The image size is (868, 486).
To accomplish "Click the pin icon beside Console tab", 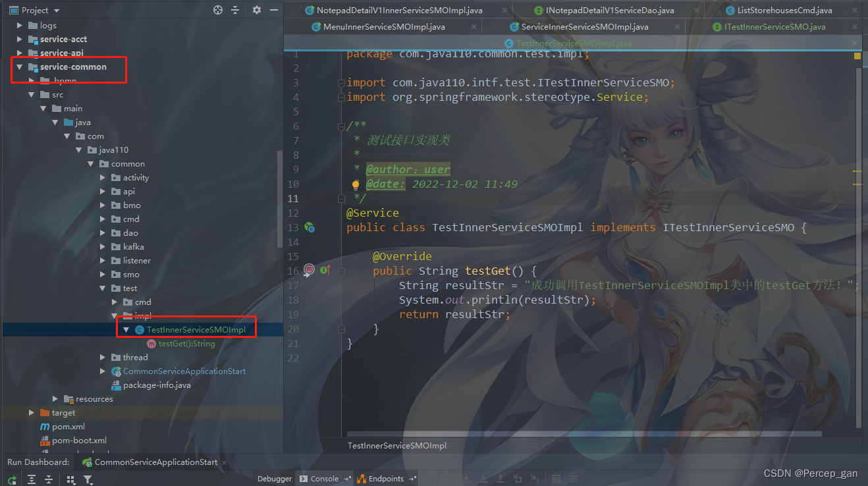I will (x=346, y=479).
